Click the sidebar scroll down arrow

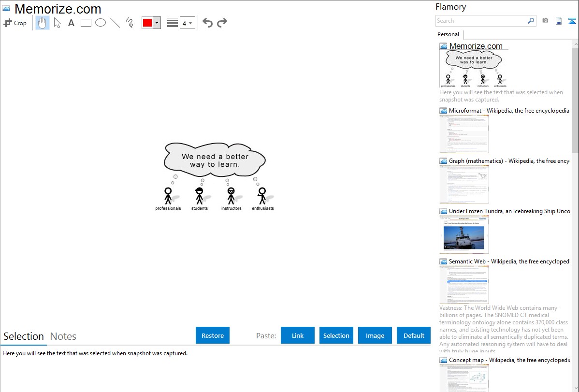[x=575, y=388]
